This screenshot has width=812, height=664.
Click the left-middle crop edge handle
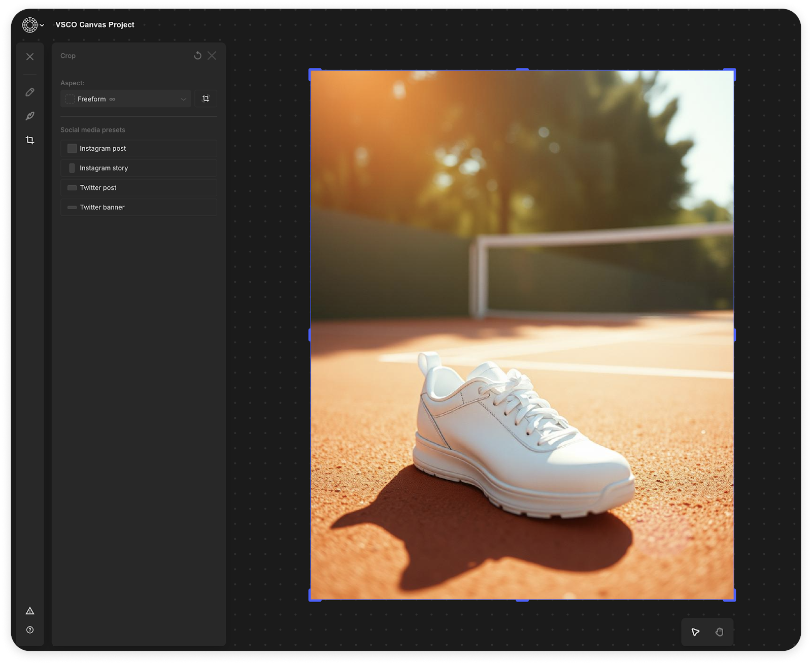tap(310, 335)
